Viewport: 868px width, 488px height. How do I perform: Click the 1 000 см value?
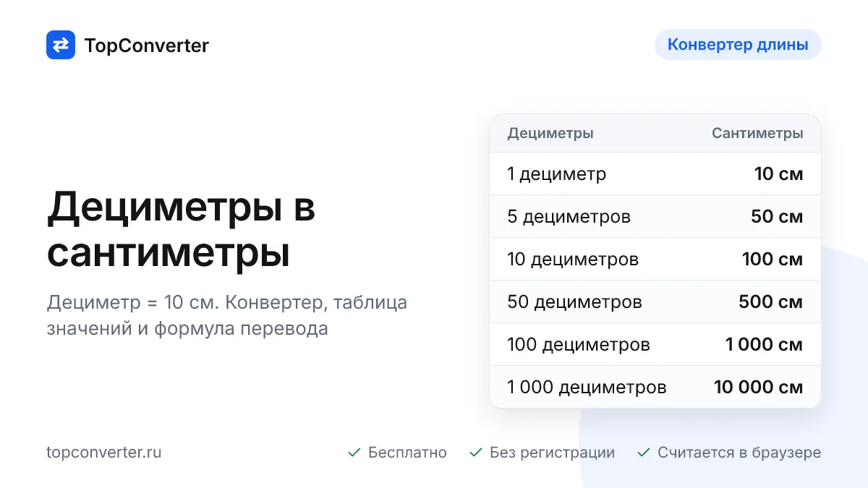765,344
